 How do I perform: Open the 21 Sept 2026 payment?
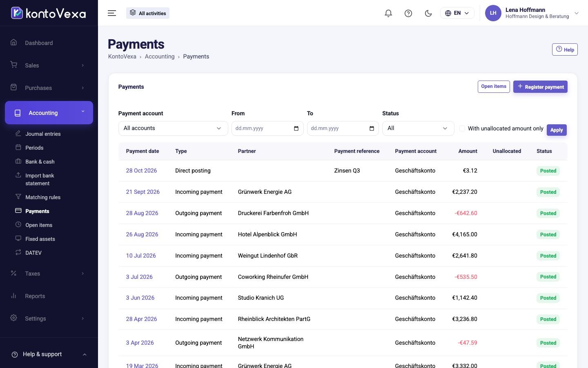143,192
